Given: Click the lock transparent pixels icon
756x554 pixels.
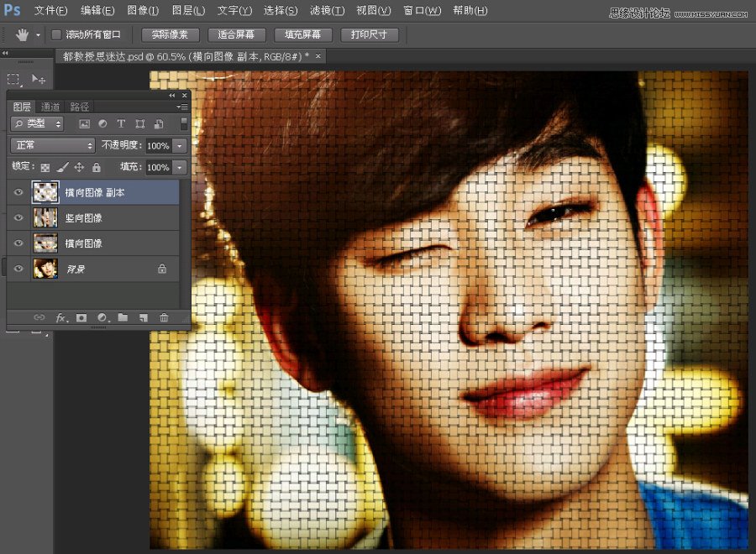Looking at the screenshot, I should [44, 166].
